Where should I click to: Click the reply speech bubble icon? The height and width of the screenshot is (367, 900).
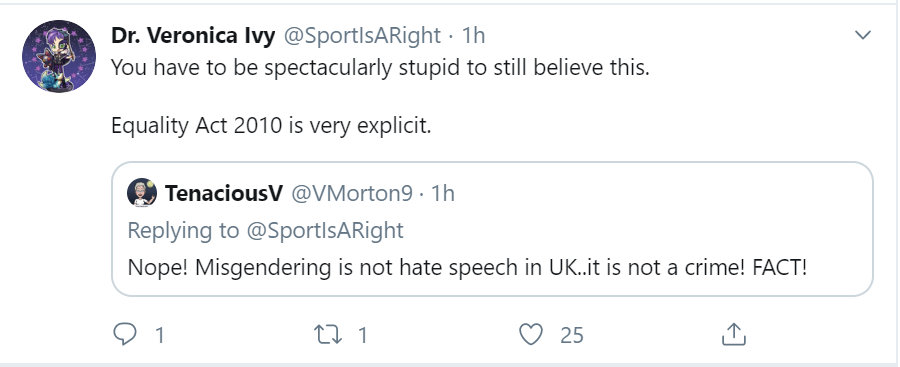click(x=125, y=334)
